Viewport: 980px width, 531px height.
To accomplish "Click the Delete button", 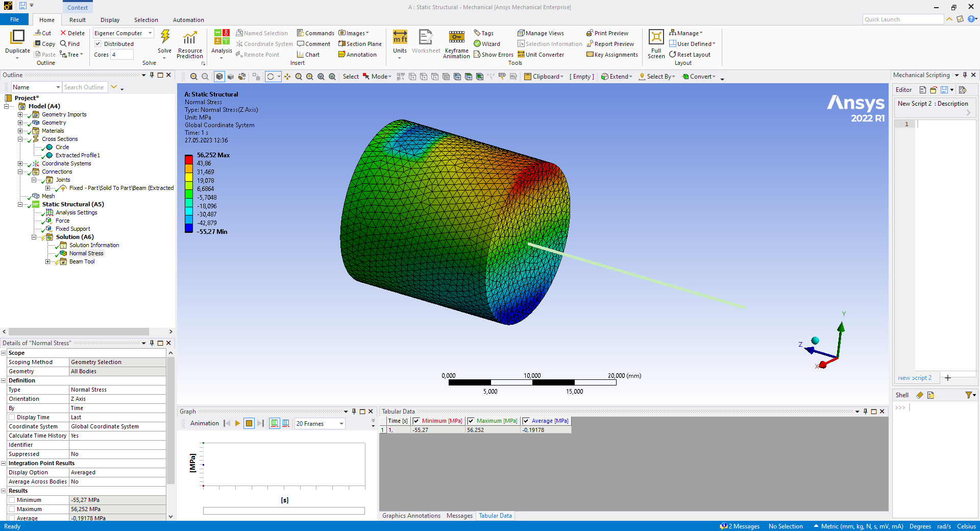I will (72, 33).
